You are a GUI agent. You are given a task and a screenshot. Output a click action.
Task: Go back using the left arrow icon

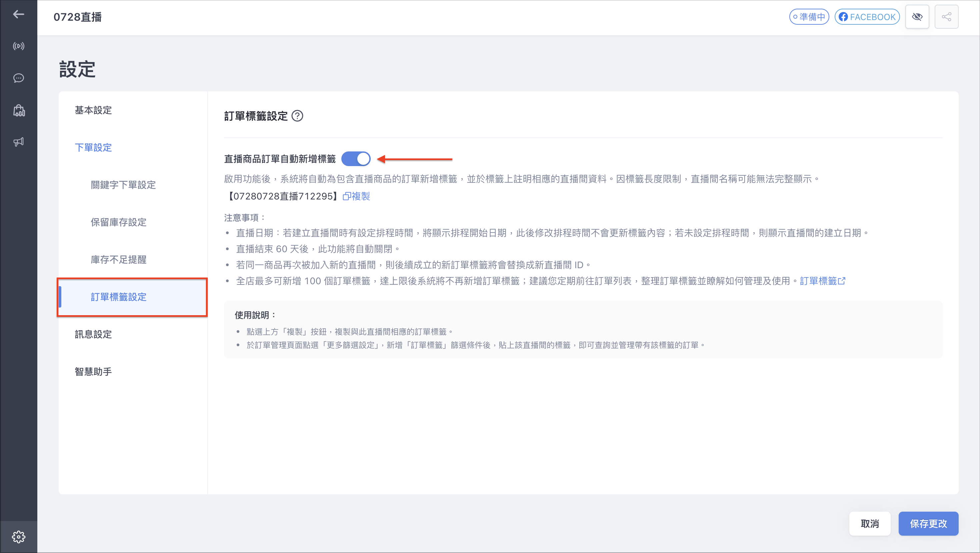tap(18, 14)
